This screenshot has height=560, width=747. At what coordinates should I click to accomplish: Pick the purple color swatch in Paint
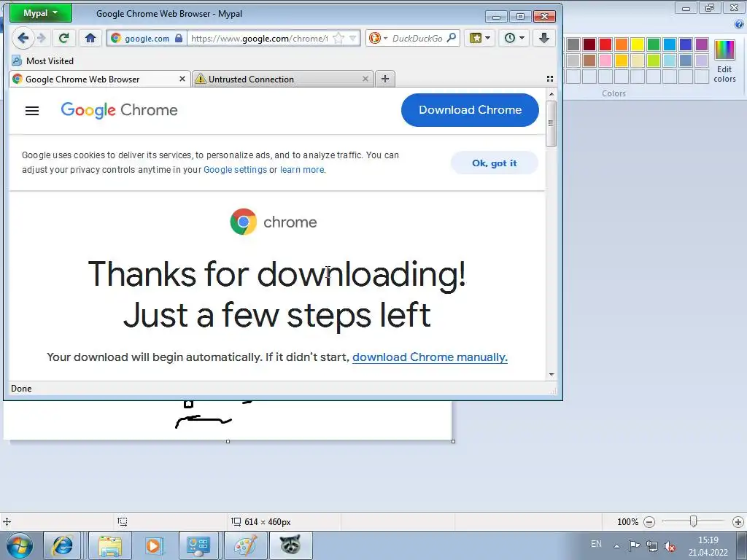pyautogui.click(x=701, y=44)
